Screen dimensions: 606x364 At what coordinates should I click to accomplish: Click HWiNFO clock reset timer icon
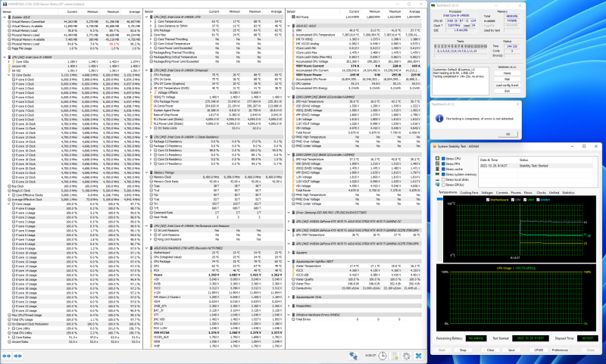(x=383, y=356)
